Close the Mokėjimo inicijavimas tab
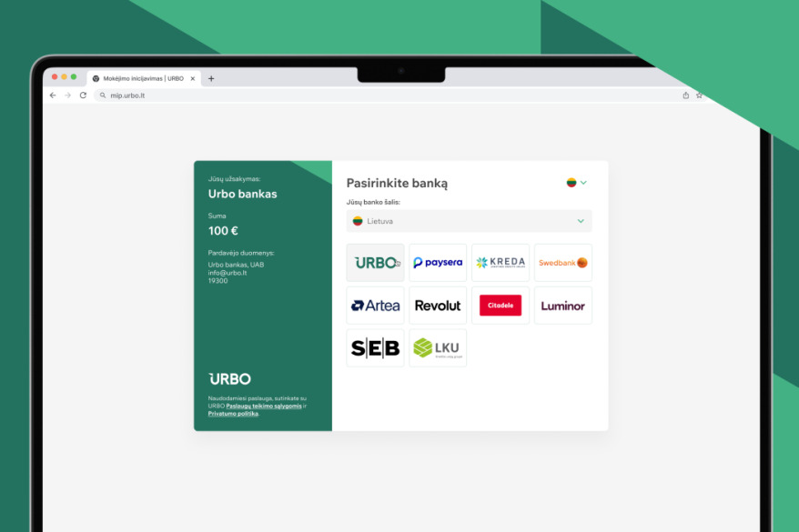 (193, 78)
